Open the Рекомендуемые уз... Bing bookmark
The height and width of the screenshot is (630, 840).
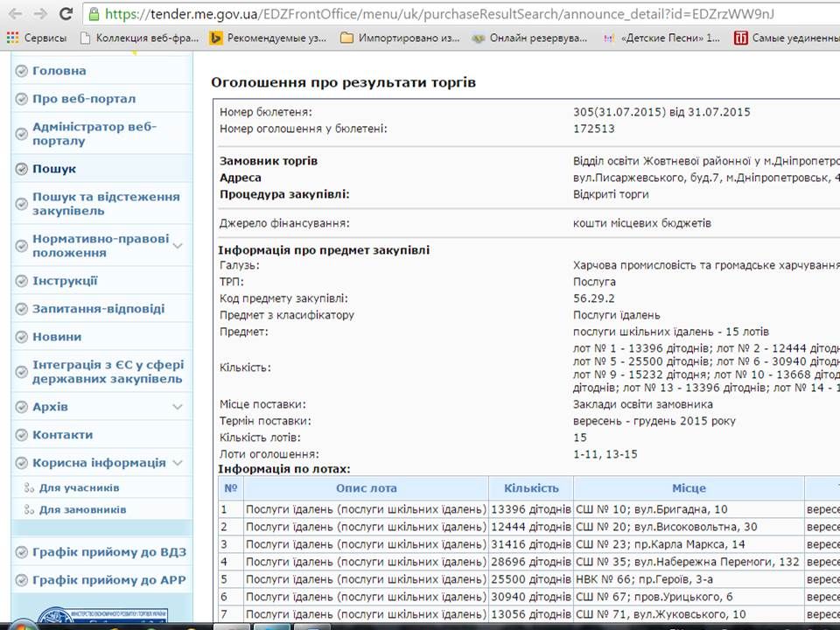coord(268,38)
